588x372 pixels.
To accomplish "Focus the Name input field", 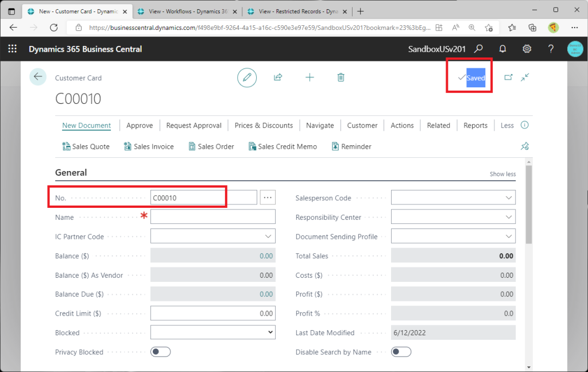I will pyautogui.click(x=213, y=217).
